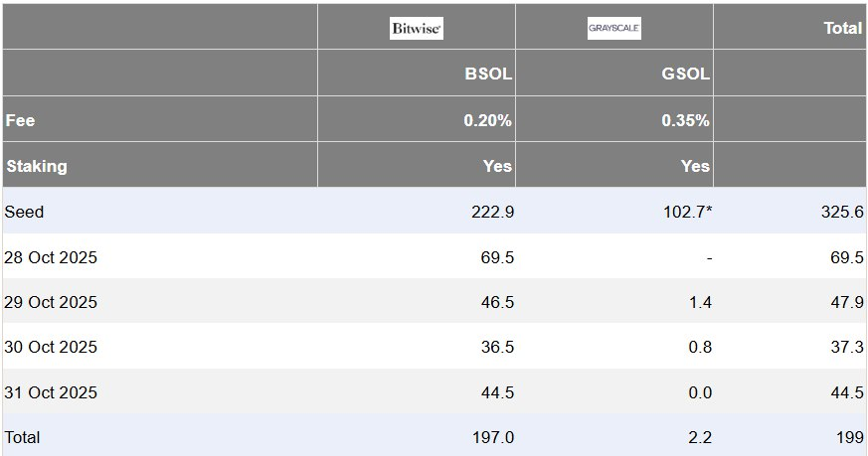The height and width of the screenshot is (456, 868).
Task: Click the Bitwise logo
Action: point(417,29)
